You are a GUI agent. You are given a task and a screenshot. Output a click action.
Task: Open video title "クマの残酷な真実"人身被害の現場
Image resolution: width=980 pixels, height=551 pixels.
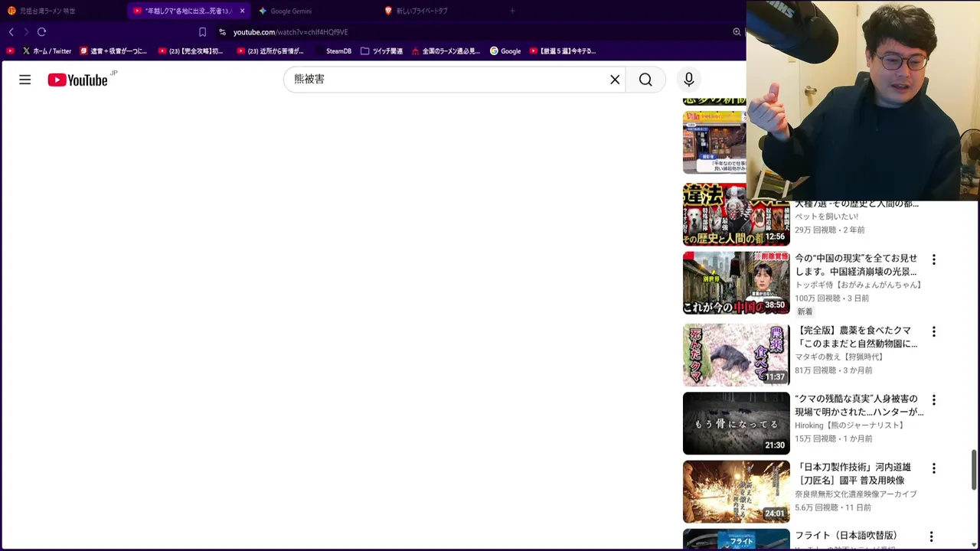[x=859, y=405]
